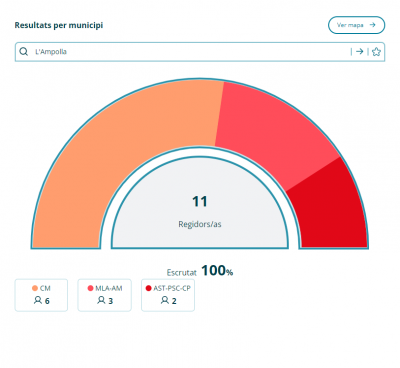This screenshot has height=368, width=400.
Task: Mark municipality as favorite with star icon
Action: [376, 52]
